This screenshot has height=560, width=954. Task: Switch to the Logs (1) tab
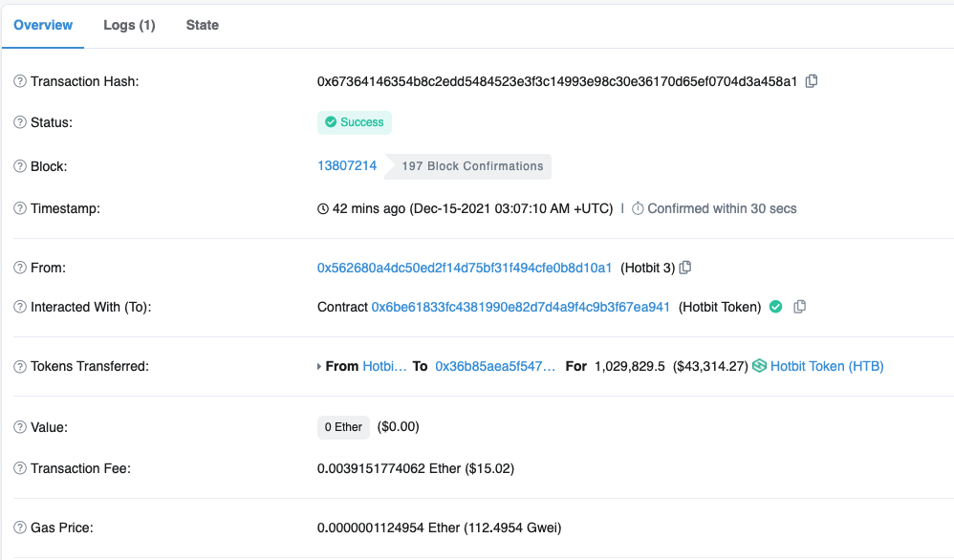pyautogui.click(x=129, y=25)
